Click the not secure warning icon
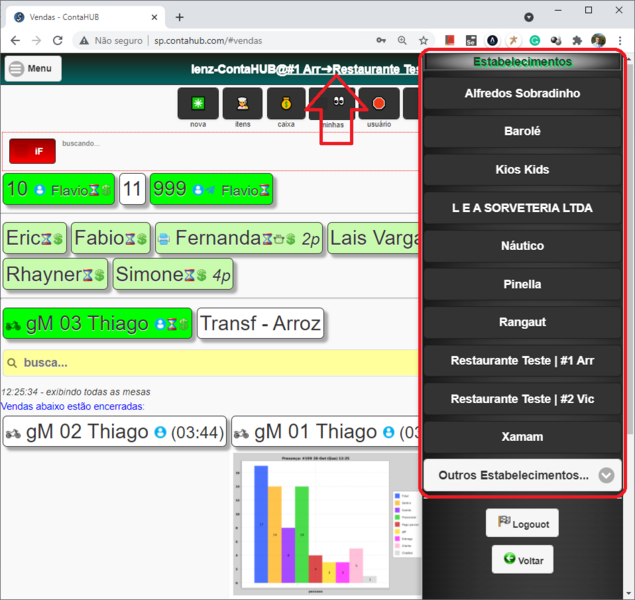 pos(84,40)
